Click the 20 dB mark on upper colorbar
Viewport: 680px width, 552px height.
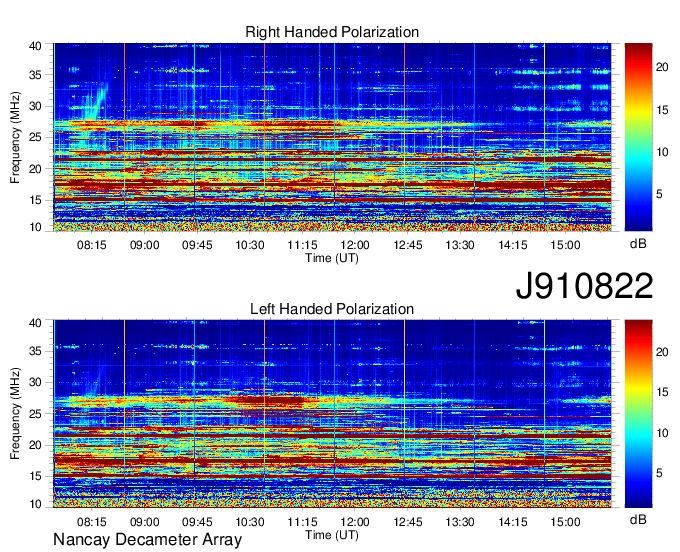pos(662,67)
